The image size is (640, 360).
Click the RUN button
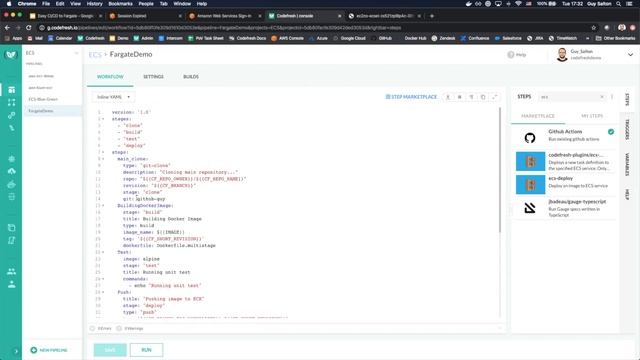coord(147,350)
